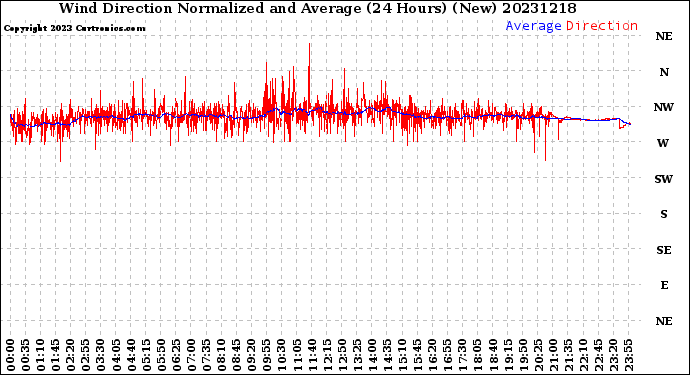Screen dimensions: 690x375
Task: Click the 12:50 time axis label
Action: pyautogui.click(x=342, y=355)
